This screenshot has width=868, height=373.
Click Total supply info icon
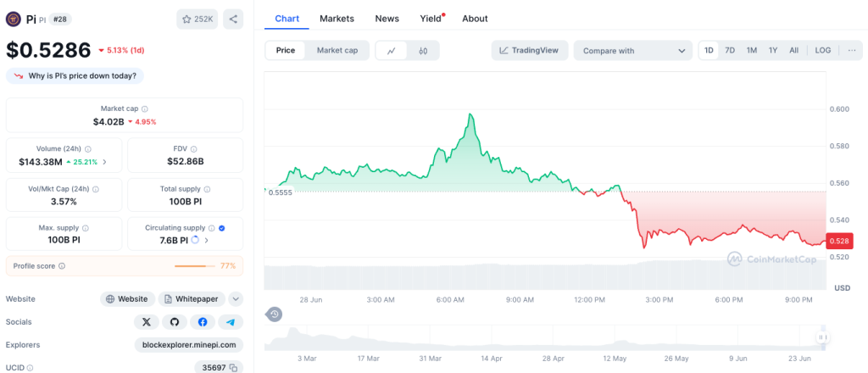pos(207,189)
